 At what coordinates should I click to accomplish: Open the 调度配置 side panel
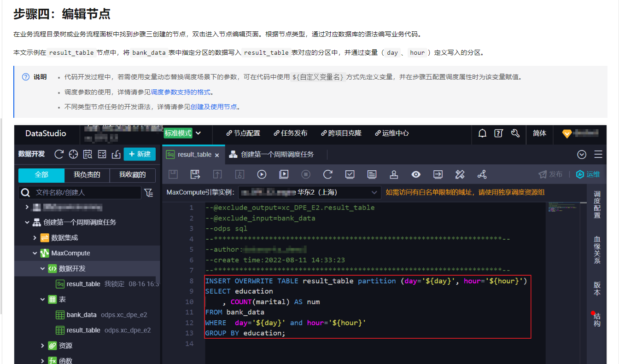pyautogui.click(x=597, y=205)
